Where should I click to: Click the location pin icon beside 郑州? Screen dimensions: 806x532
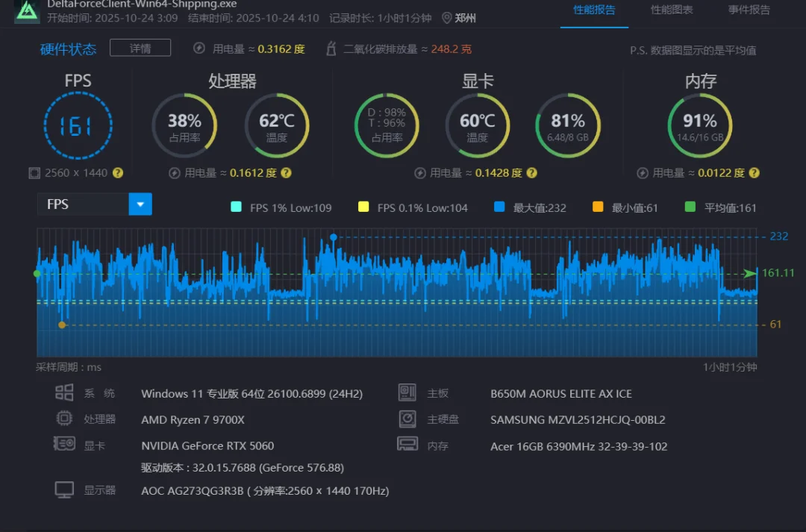pos(447,18)
